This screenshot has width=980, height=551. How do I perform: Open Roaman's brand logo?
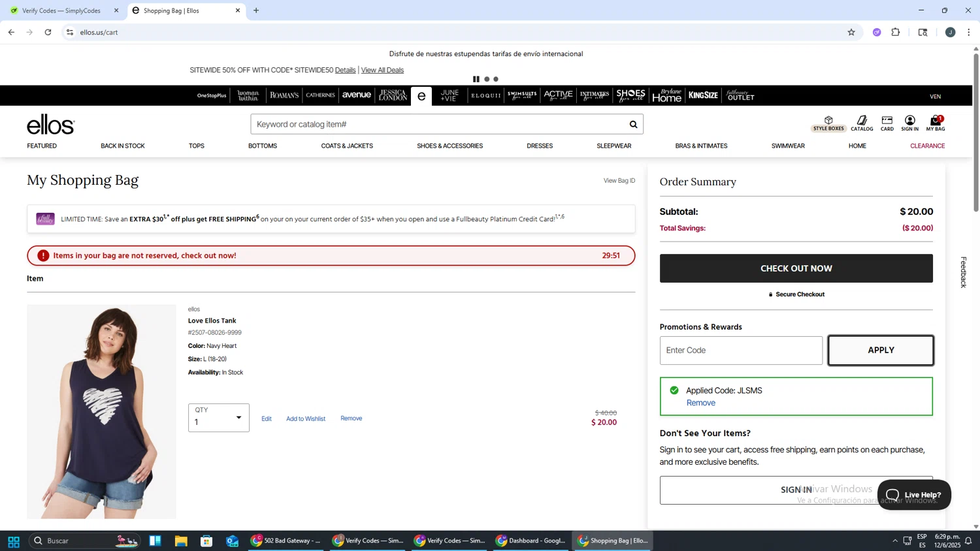tap(284, 95)
